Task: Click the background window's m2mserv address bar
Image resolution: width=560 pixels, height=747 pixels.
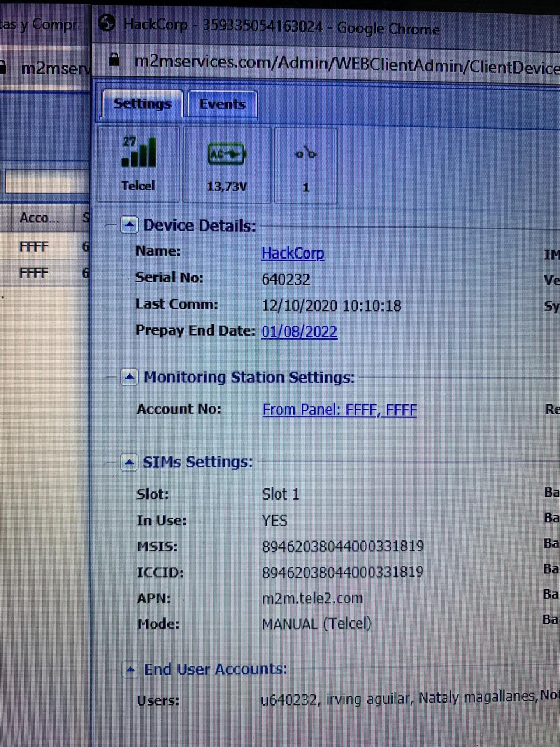Action: point(55,68)
